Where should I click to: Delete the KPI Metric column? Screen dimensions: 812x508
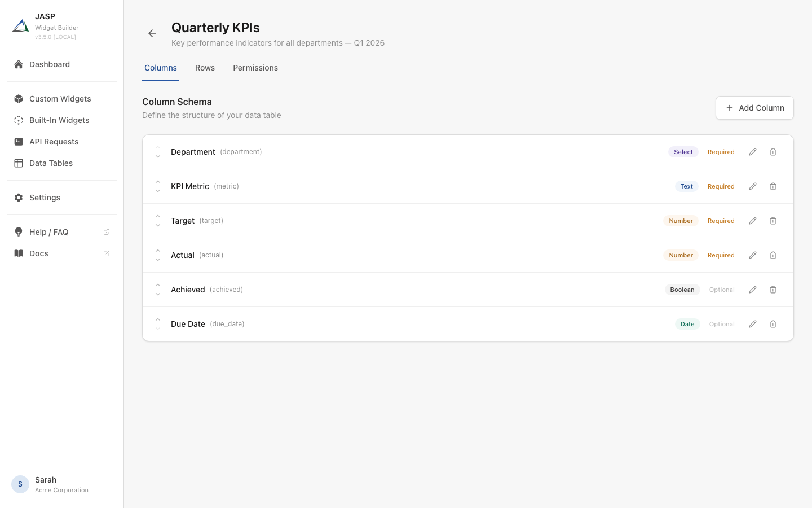773,186
